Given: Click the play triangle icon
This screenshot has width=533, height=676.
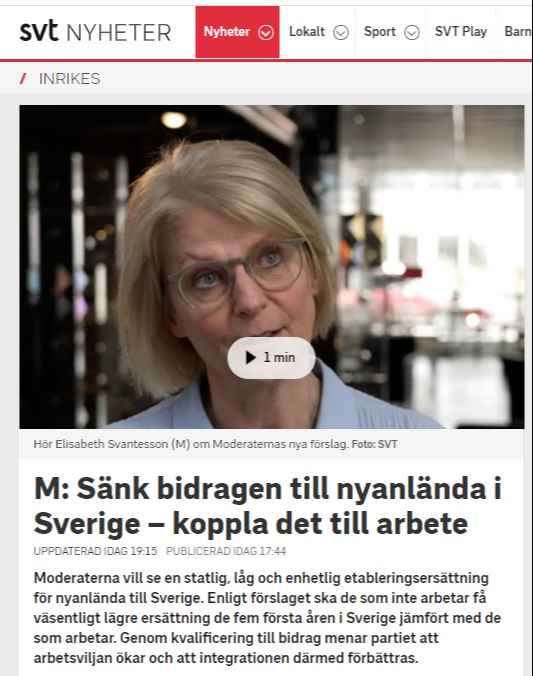Looking at the screenshot, I should coord(250,358).
